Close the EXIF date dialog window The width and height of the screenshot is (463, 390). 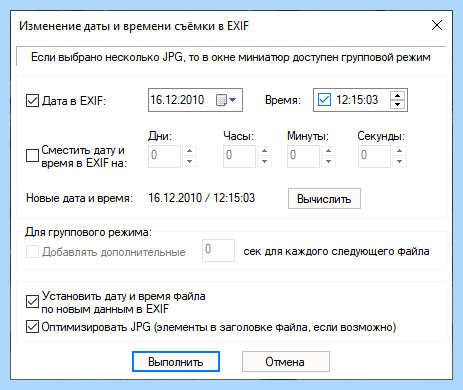[437, 25]
